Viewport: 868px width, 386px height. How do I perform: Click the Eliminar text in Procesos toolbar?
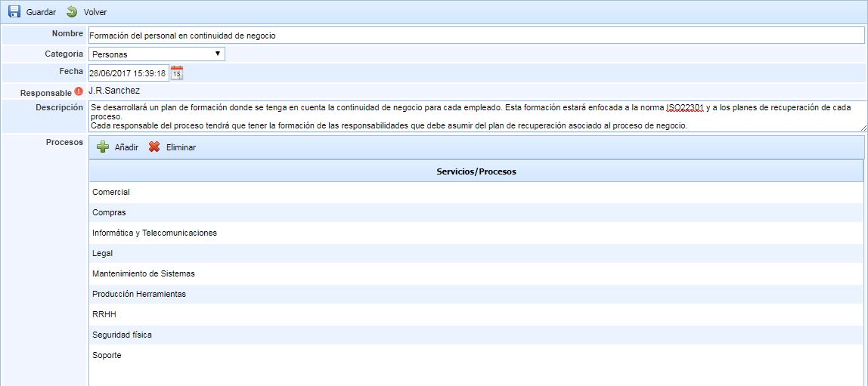[181, 147]
